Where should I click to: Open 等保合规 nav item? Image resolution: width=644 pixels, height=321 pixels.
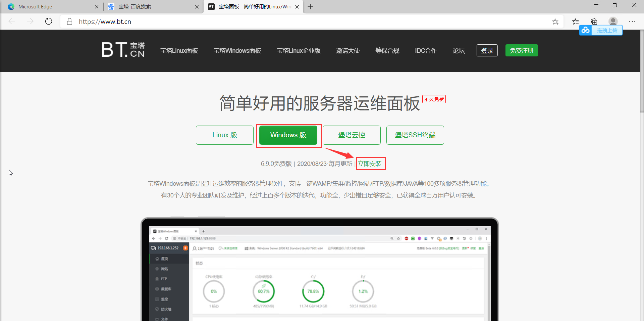click(387, 51)
